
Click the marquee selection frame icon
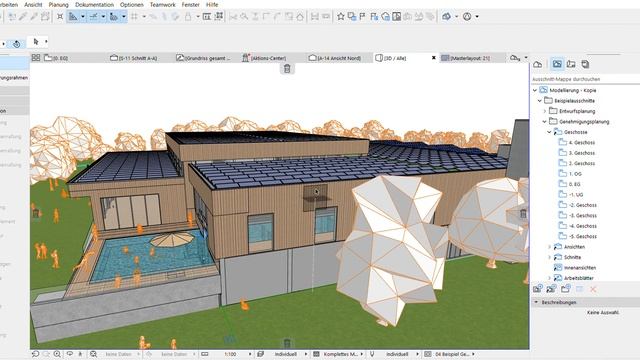point(219,16)
